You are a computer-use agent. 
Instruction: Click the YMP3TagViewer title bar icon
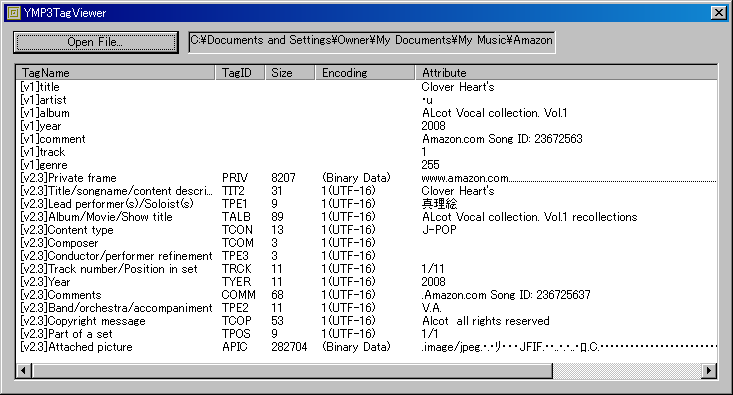14,13
